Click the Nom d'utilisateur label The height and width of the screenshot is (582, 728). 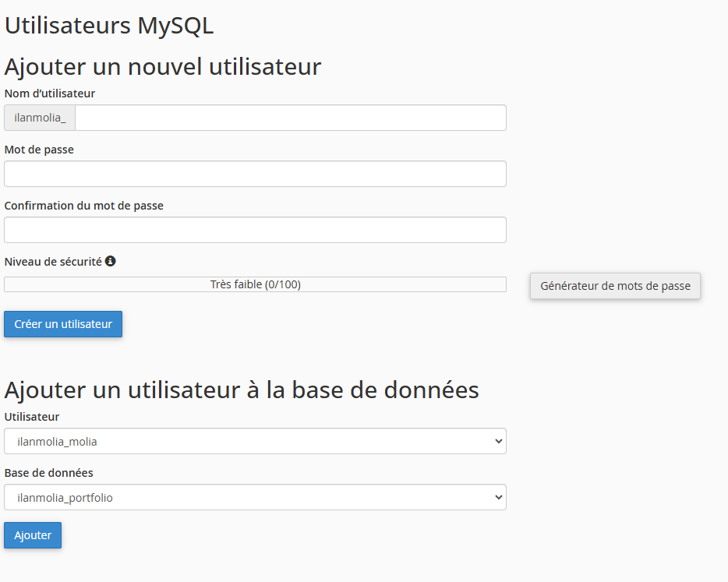tap(50, 93)
